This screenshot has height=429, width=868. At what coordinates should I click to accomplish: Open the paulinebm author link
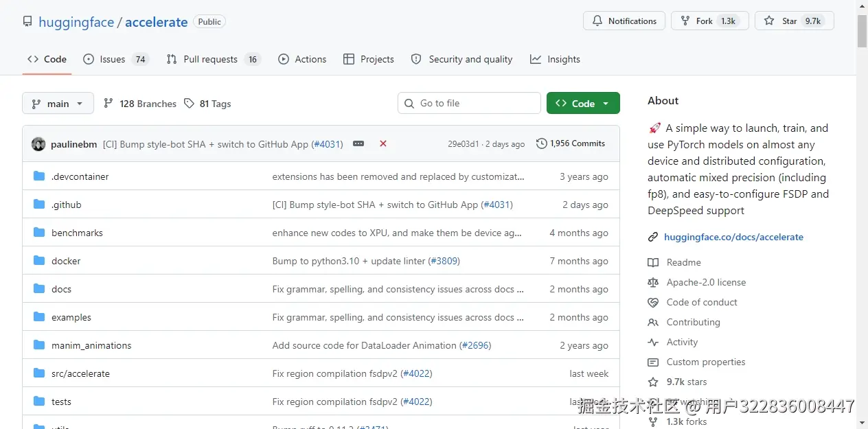(x=74, y=144)
